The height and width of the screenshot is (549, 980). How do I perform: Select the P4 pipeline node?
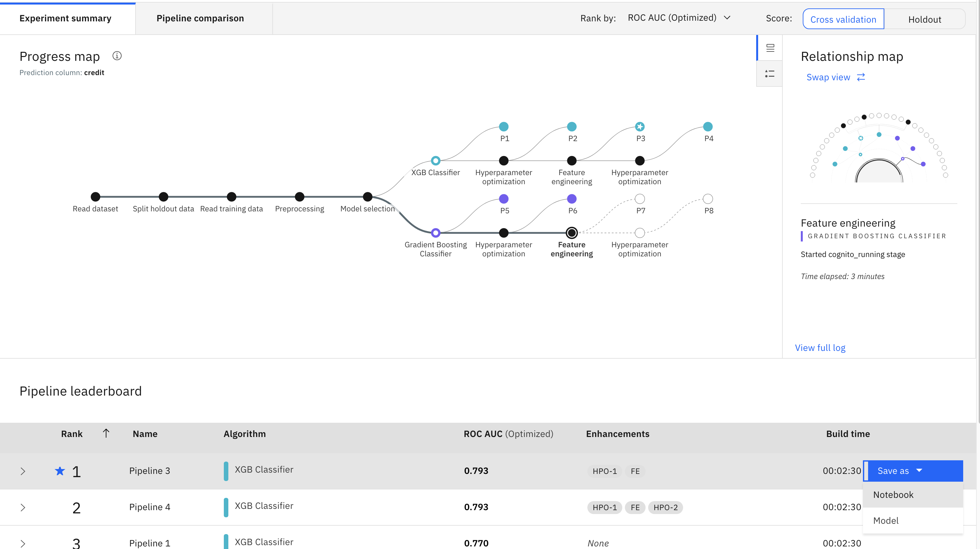tap(708, 126)
